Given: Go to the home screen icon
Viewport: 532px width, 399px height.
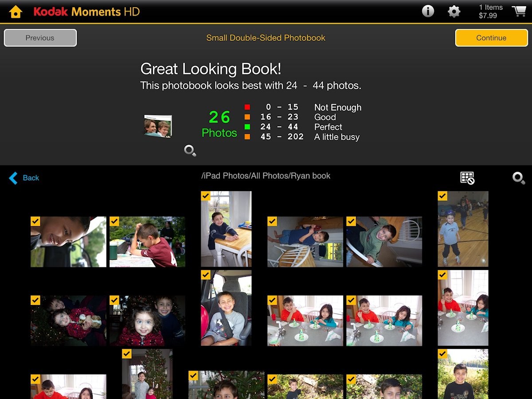Looking at the screenshot, I should (16, 12).
